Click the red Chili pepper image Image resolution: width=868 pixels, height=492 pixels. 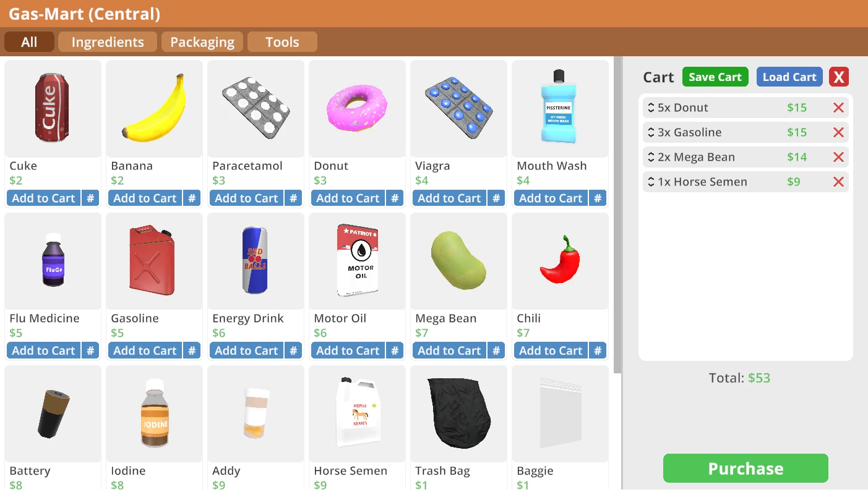pyautogui.click(x=560, y=260)
